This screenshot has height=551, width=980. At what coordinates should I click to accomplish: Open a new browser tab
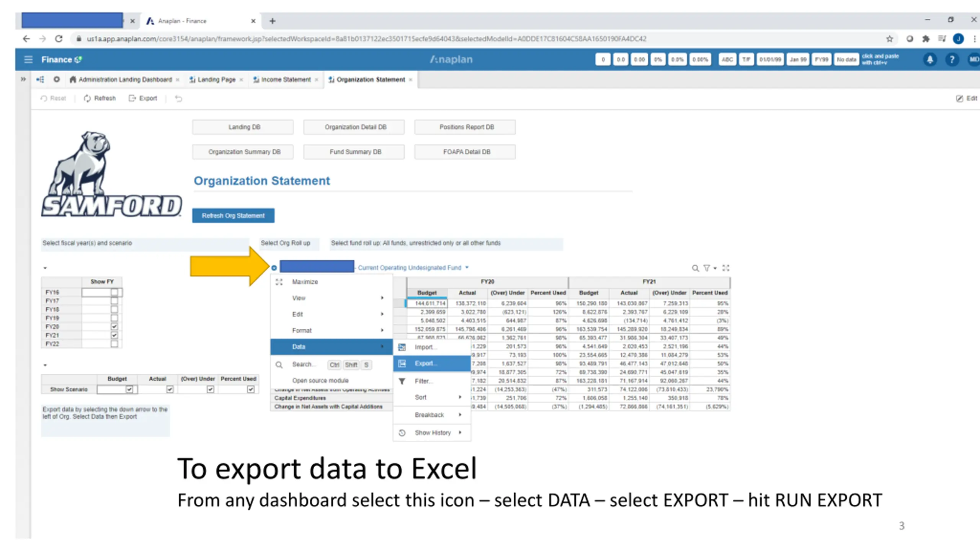click(x=273, y=21)
